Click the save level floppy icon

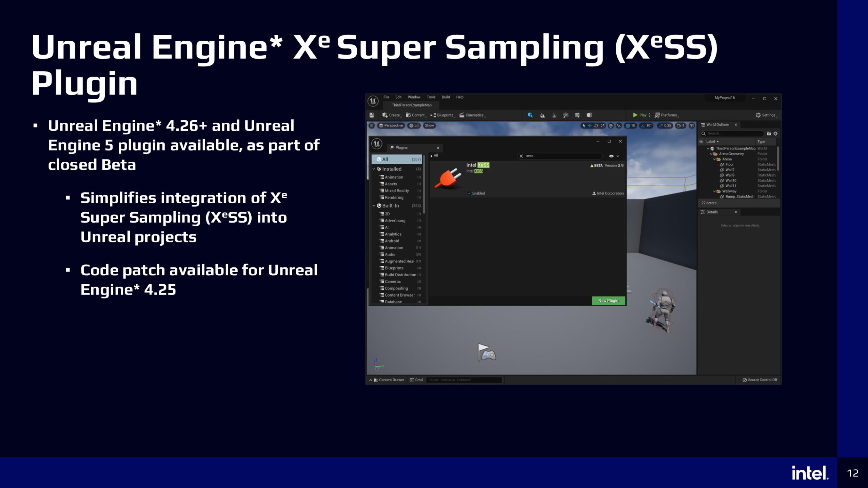(x=372, y=115)
